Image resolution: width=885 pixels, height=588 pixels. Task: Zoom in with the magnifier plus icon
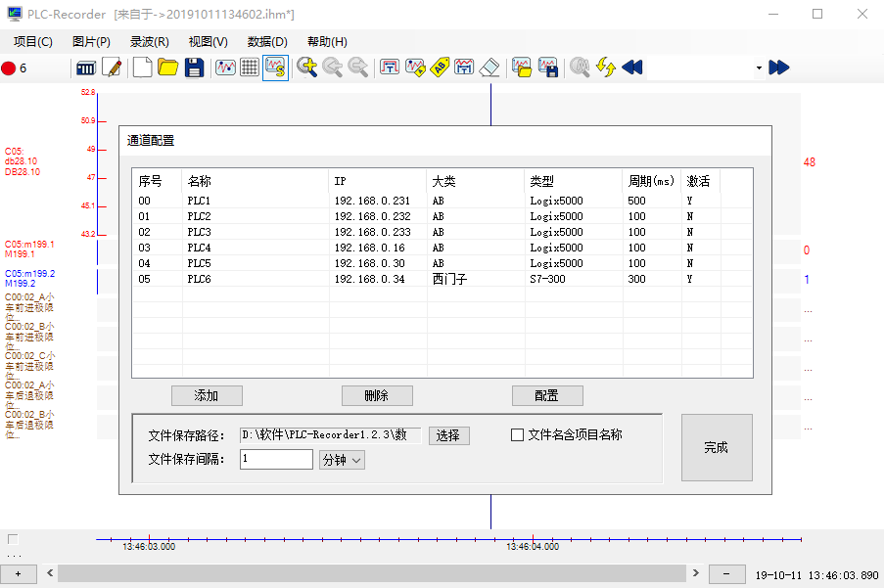click(307, 68)
